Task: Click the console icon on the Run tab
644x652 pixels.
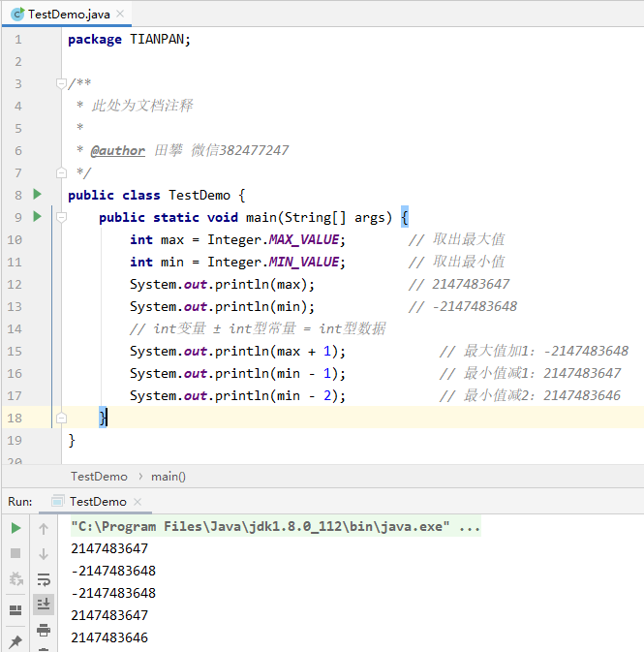Action: click(58, 502)
